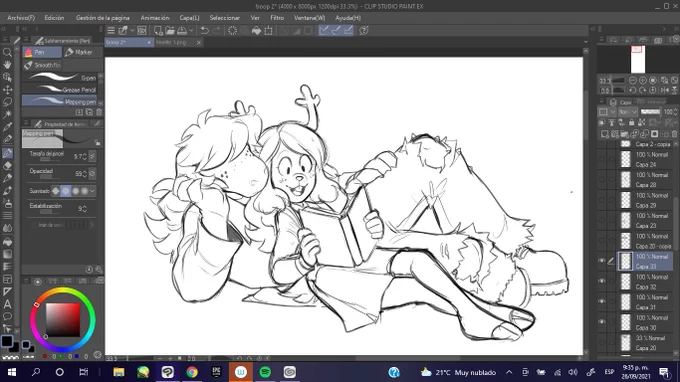This screenshot has height=382, width=680.
Task: Open the Filtro menu
Action: pos(277,18)
